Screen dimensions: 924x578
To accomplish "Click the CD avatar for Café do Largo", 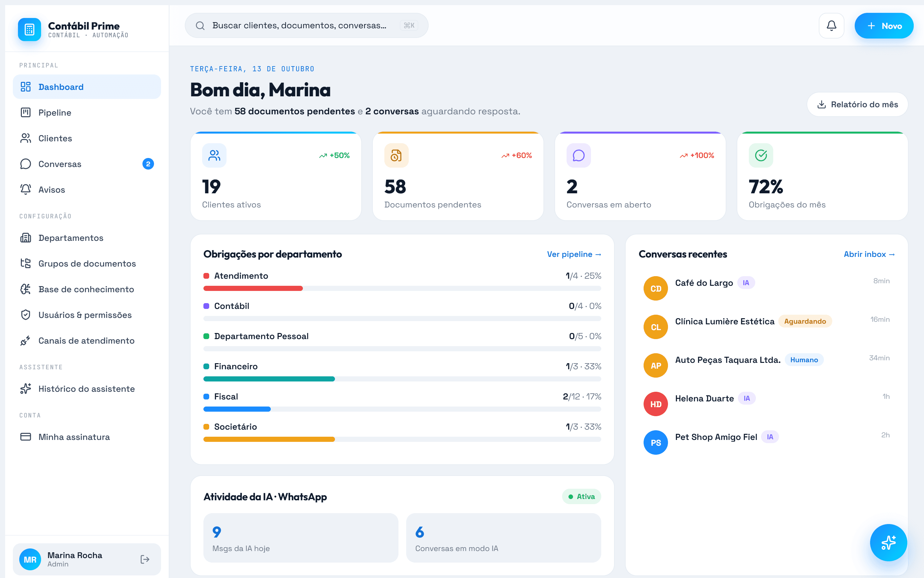I will 655,288.
